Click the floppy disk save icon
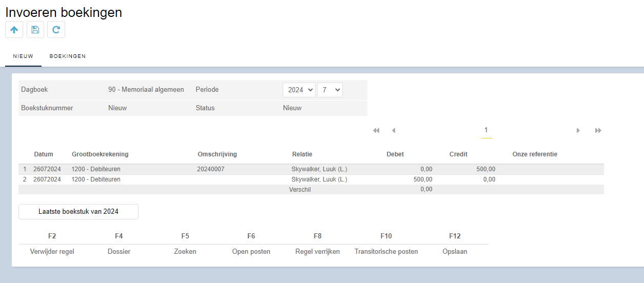 click(35, 30)
